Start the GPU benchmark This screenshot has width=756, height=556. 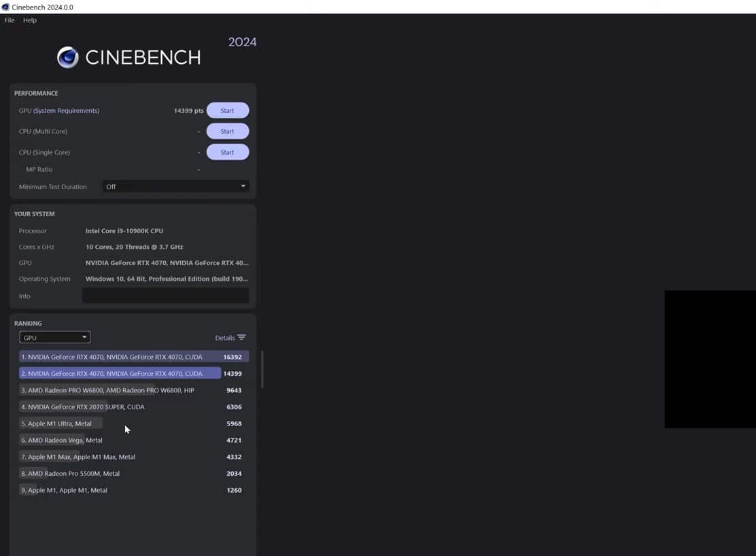(x=227, y=110)
